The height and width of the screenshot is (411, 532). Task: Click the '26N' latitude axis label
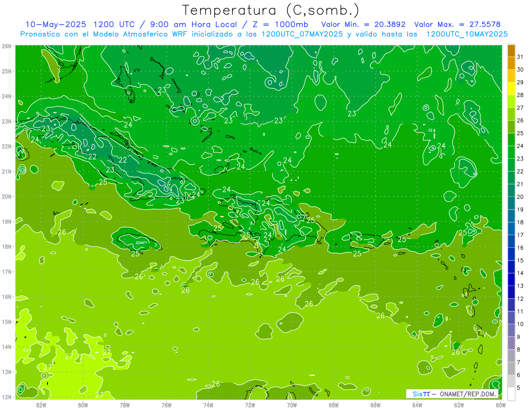(x=7, y=46)
